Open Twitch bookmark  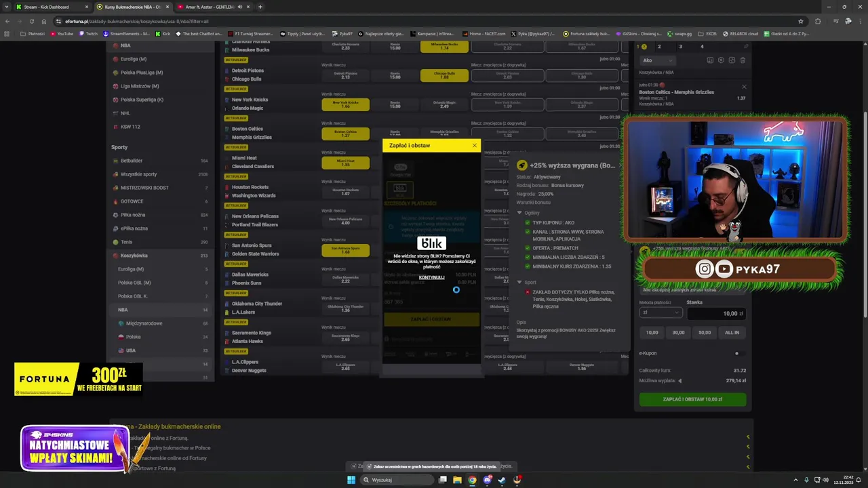(x=88, y=33)
